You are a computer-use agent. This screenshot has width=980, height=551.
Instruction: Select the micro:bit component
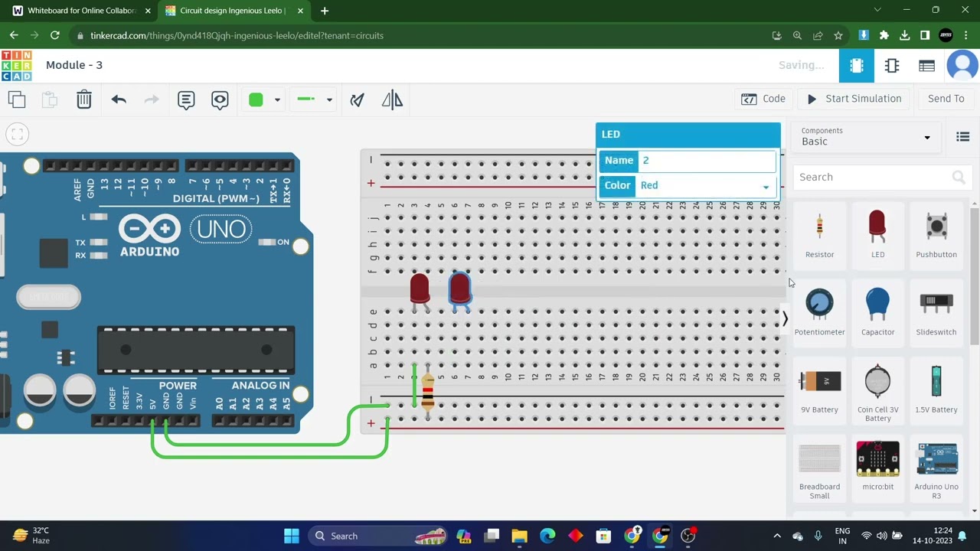point(877,467)
